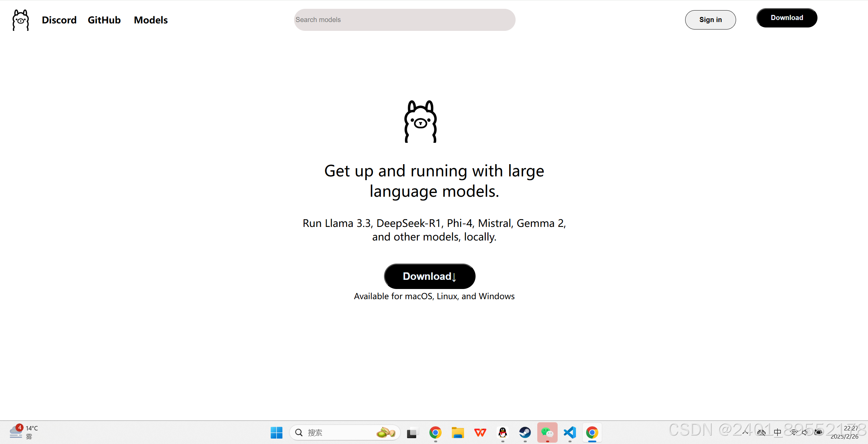Open Visual Studio Code from taskbar
Screen dimensions: 868x444
[570, 432]
